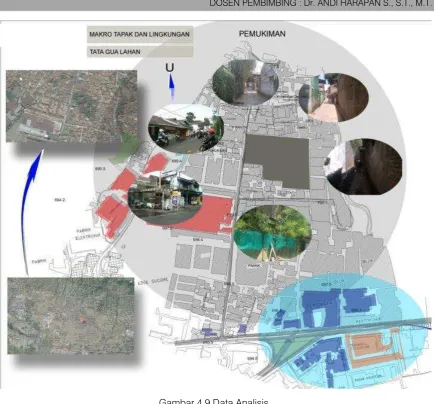This screenshot has height=404, width=436.
Task: Click the "PABRIK ELEKTRONIK" map label
Action: [88, 234]
